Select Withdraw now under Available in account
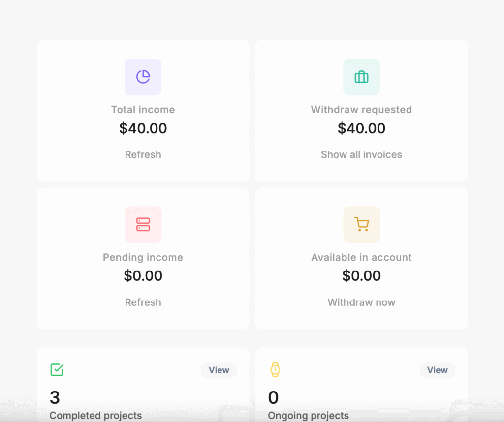The width and height of the screenshot is (504, 422). pos(361,302)
